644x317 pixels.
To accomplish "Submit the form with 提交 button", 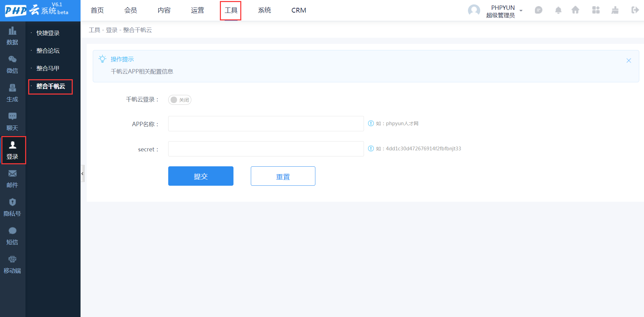I will point(201,176).
